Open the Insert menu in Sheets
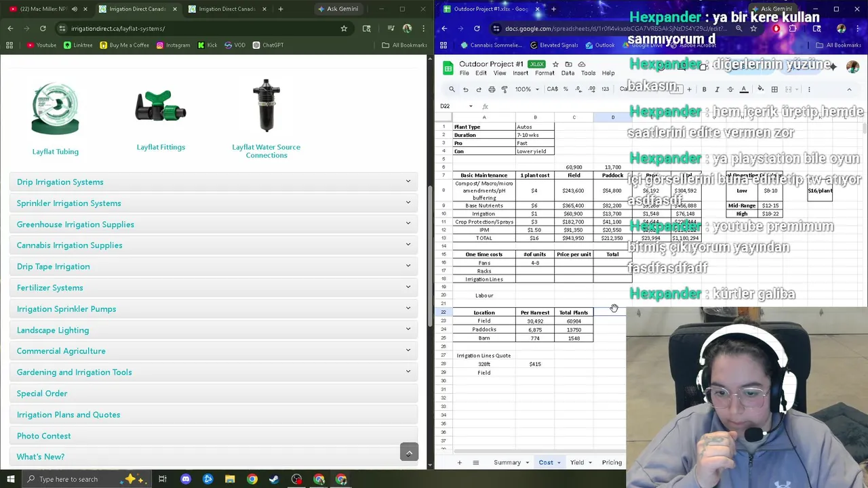 pyautogui.click(x=520, y=73)
